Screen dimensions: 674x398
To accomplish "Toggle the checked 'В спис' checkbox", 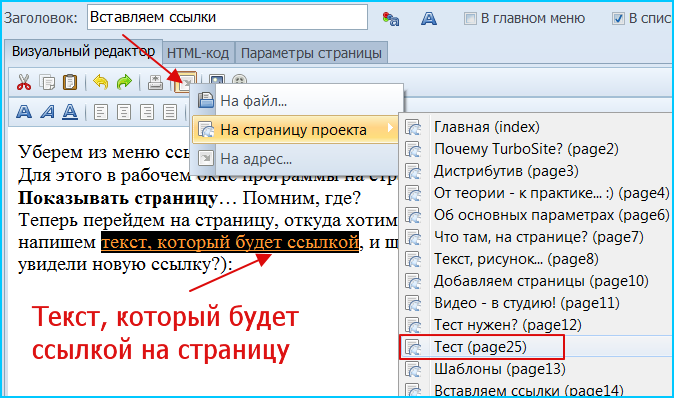I will point(618,18).
